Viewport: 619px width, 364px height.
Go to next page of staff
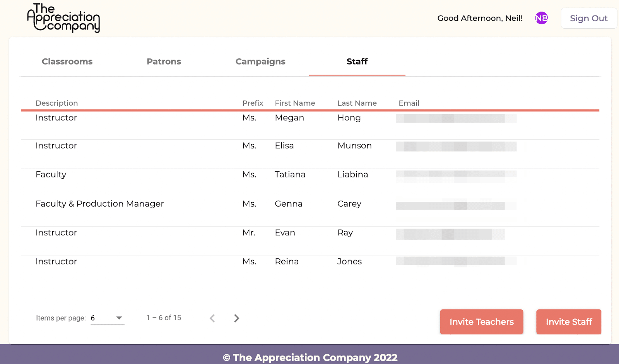coord(236,318)
